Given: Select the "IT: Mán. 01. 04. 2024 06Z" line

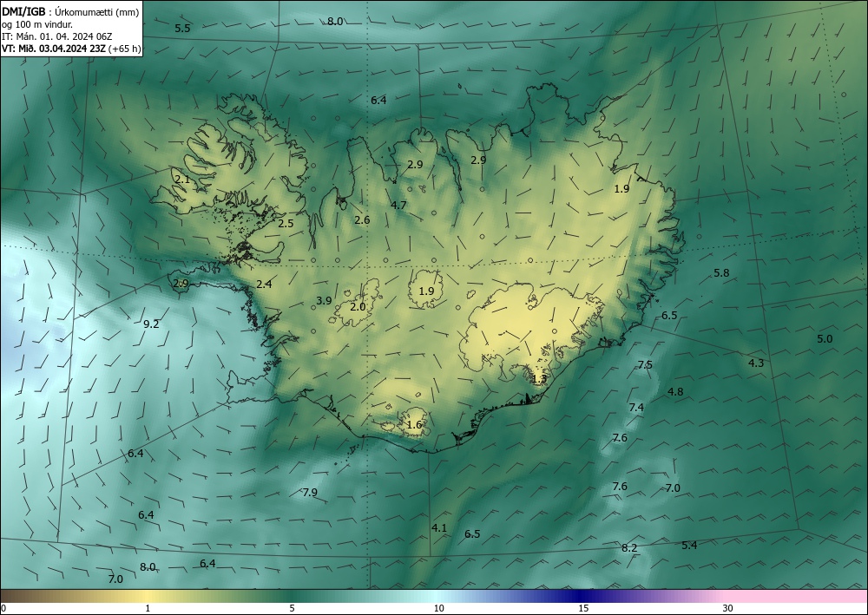Looking at the screenshot, I should tap(57, 36).
